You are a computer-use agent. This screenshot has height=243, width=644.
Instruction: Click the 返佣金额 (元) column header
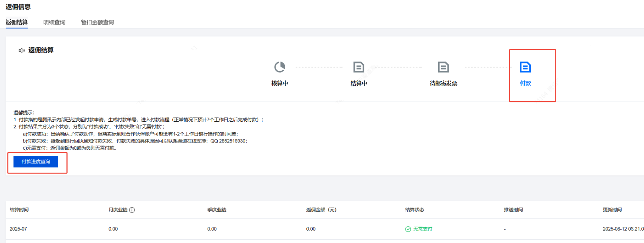[x=321, y=210]
